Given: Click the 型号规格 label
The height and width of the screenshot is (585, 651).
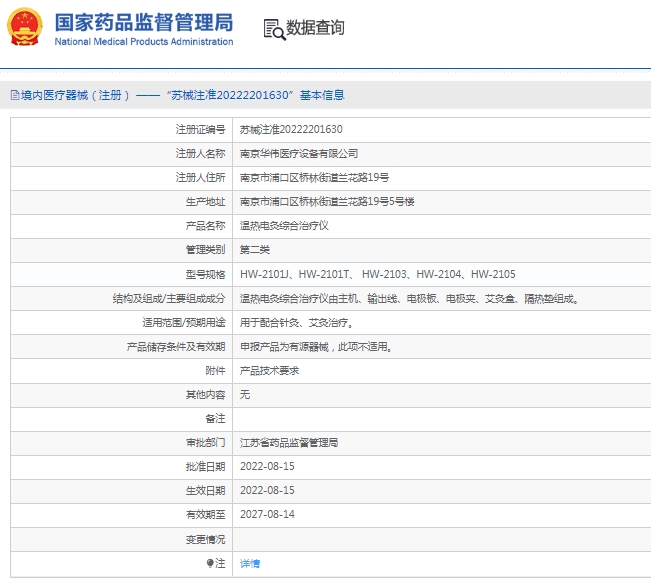Looking at the screenshot, I should [x=206, y=274].
